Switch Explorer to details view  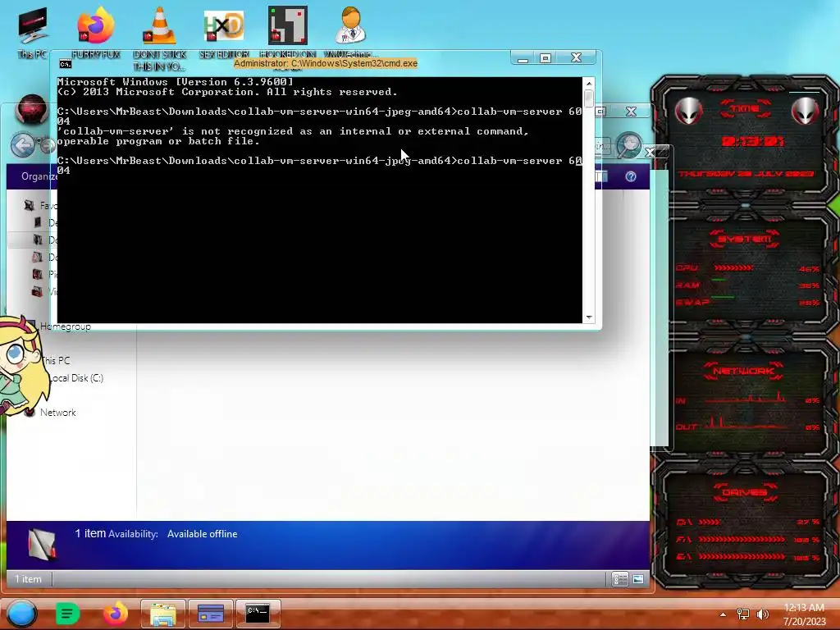[x=620, y=579]
